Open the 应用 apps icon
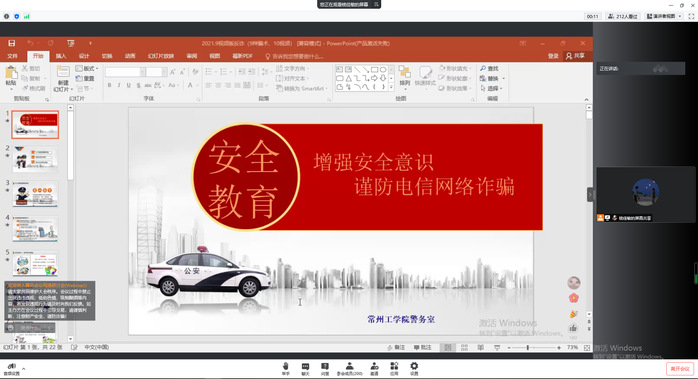Viewport: 698px width, 379px height. (x=394, y=368)
